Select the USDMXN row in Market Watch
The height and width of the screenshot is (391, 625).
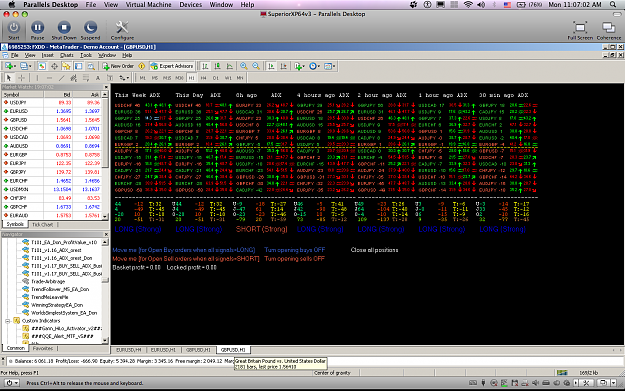pyautogui.click(x=52, y=189)
